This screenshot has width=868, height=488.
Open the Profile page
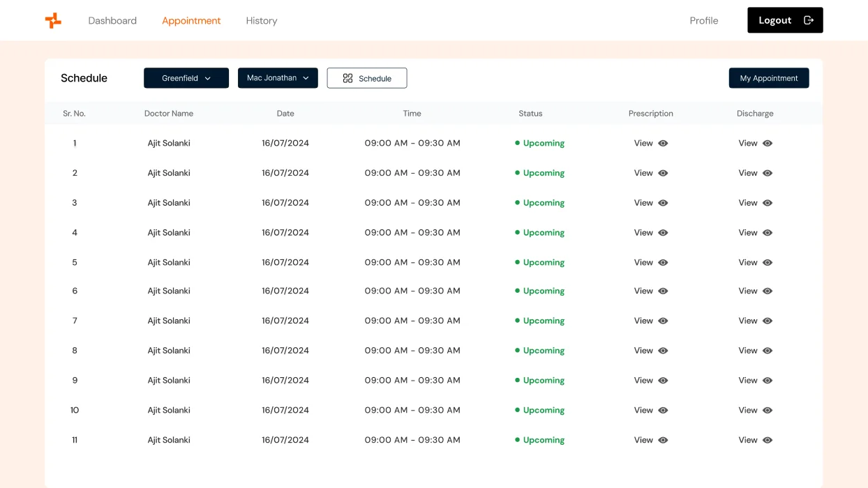tap(704, 21)
